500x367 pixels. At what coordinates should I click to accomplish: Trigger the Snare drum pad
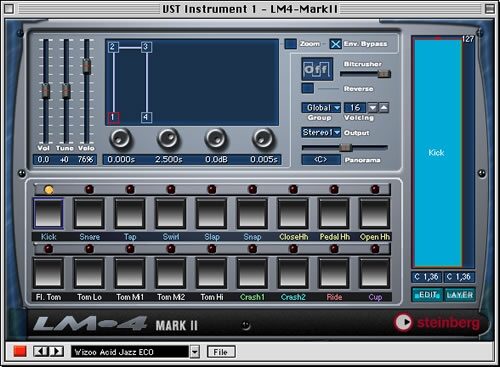tap(89, 213)
